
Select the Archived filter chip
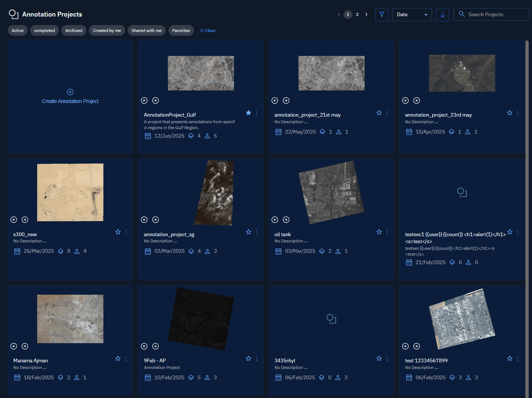[x=74, y=31]
